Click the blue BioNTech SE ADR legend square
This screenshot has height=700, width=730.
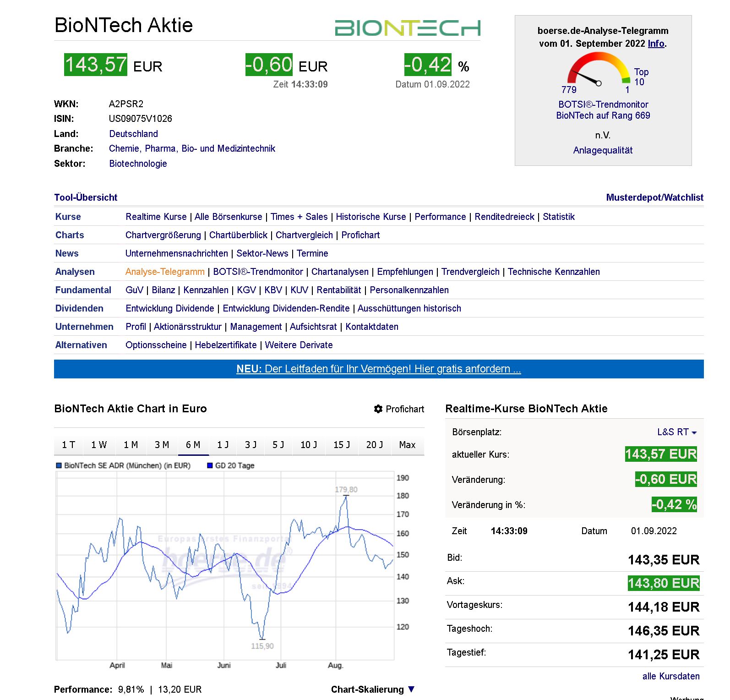(59, 465)
